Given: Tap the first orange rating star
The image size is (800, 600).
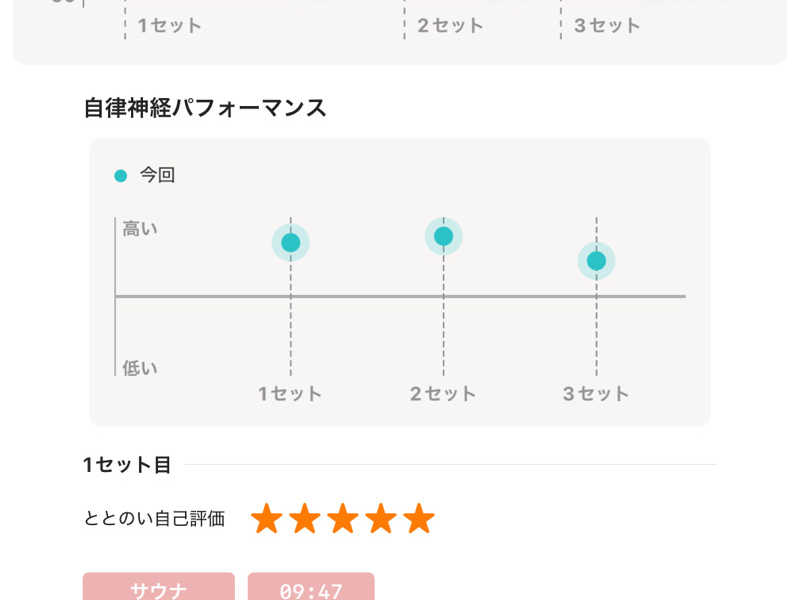Looking at the screenshot, I should (266, 518).
